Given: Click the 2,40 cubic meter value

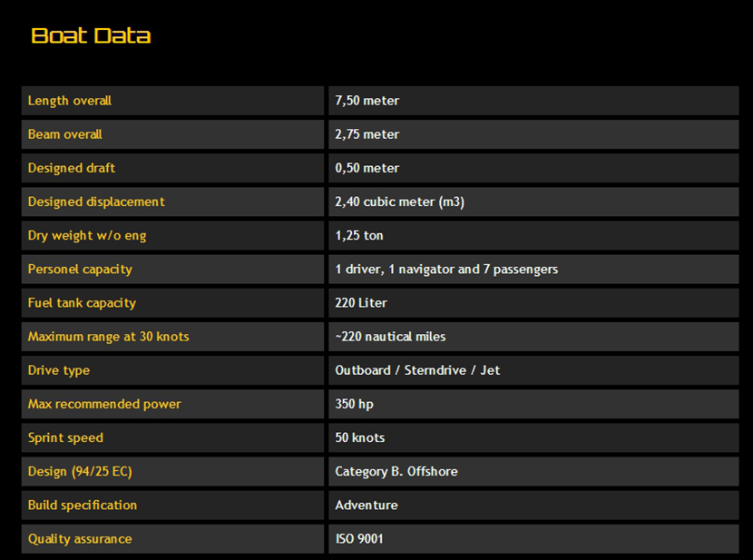Looking at the screenshot, I should coord(400,201).
